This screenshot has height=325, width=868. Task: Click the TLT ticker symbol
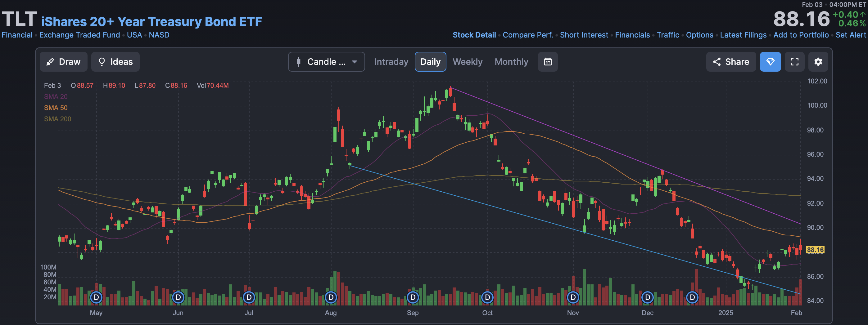pos(19,19)
